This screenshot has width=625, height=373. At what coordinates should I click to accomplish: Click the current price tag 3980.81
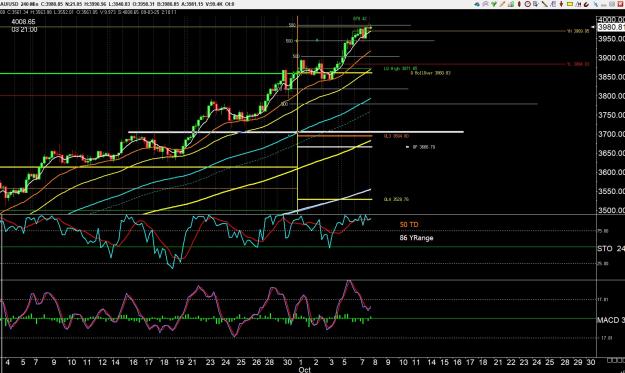611,27
